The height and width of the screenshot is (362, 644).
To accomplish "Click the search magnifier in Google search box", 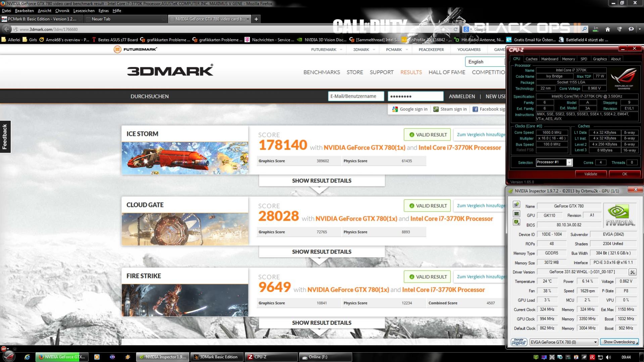I will coord(584,29).
